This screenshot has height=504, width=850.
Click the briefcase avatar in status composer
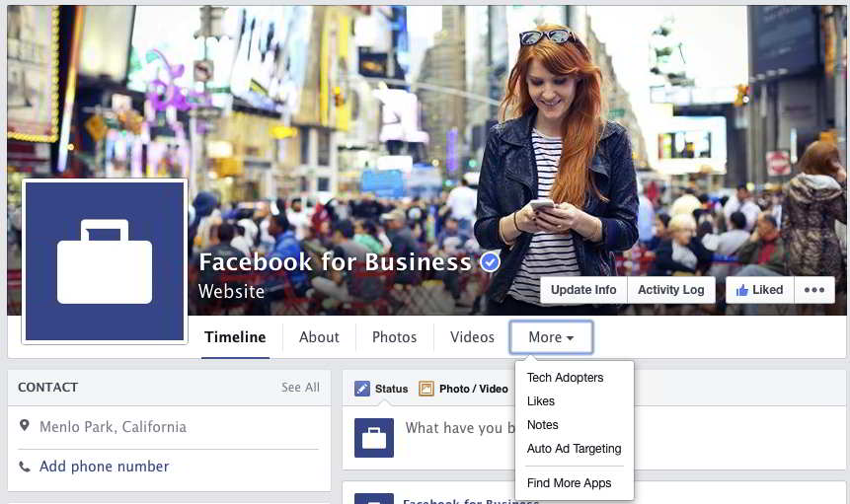point(374,438)
